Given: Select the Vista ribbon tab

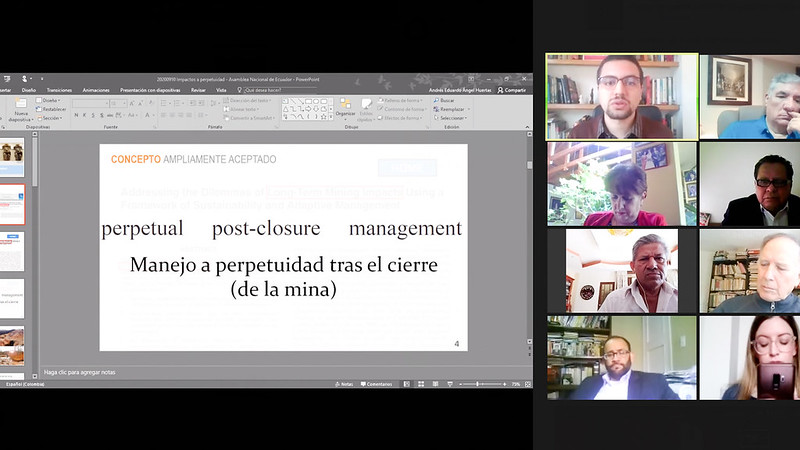Looking at the screenshot, I should click(x=221, y=90).
